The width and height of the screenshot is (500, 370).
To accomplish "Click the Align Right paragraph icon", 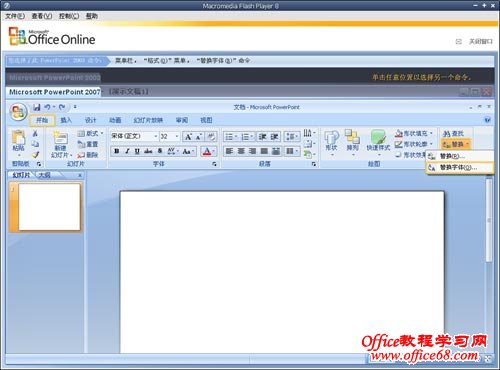I will 253,151.
